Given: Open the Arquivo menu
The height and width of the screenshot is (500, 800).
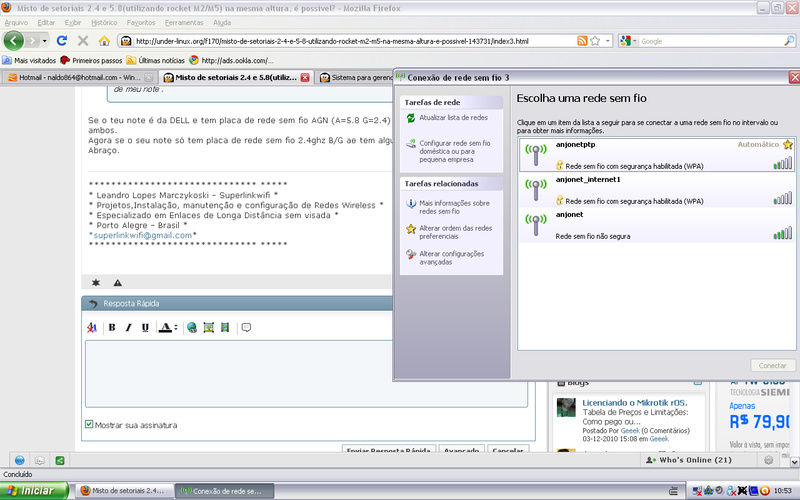Looking at the screenshot, I should [x=16, y=22].
